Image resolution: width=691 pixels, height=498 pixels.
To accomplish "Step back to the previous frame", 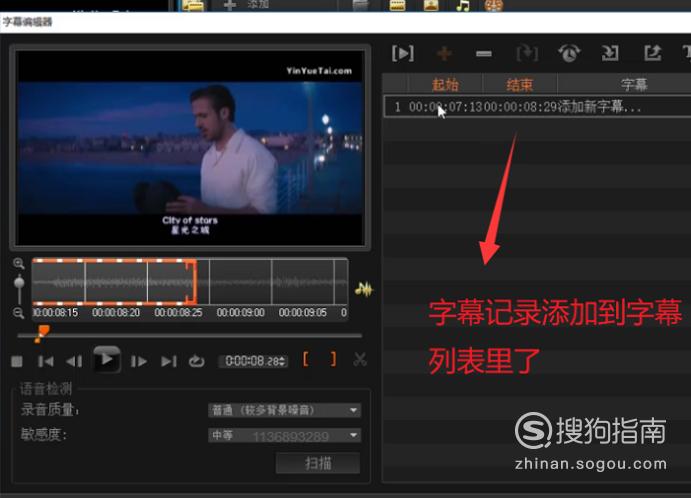I will pyautogui.click(x=74, y=361).
